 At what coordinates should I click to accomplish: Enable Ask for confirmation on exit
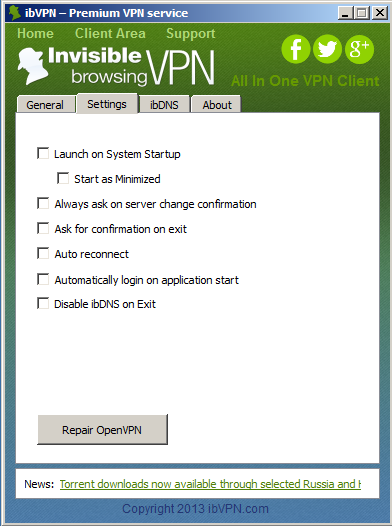[x=43, y=228]
